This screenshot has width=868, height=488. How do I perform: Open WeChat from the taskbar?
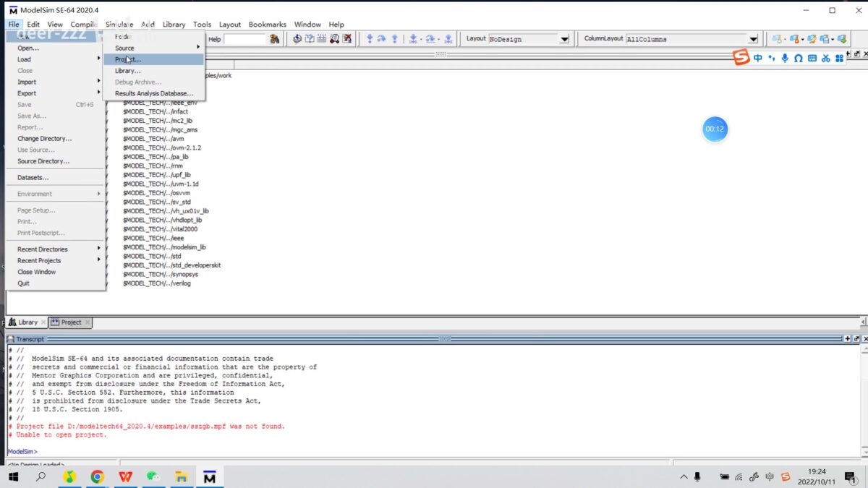click(x=153, y=476)
